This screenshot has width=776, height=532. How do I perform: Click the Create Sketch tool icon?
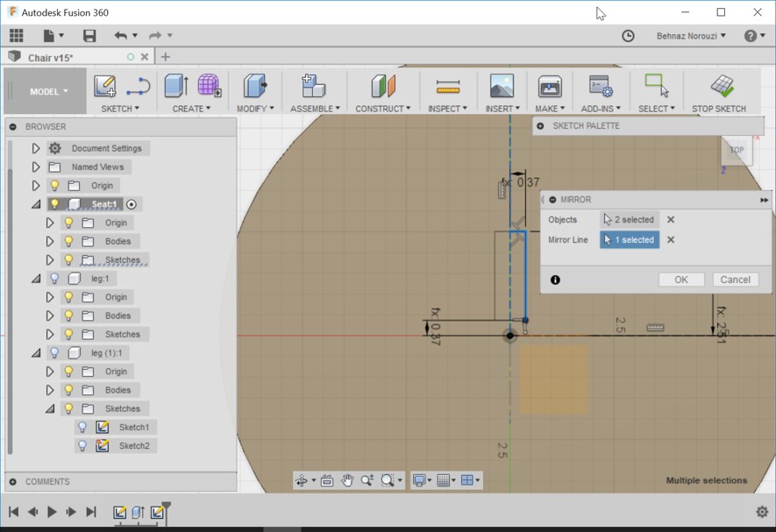point(105,86)
